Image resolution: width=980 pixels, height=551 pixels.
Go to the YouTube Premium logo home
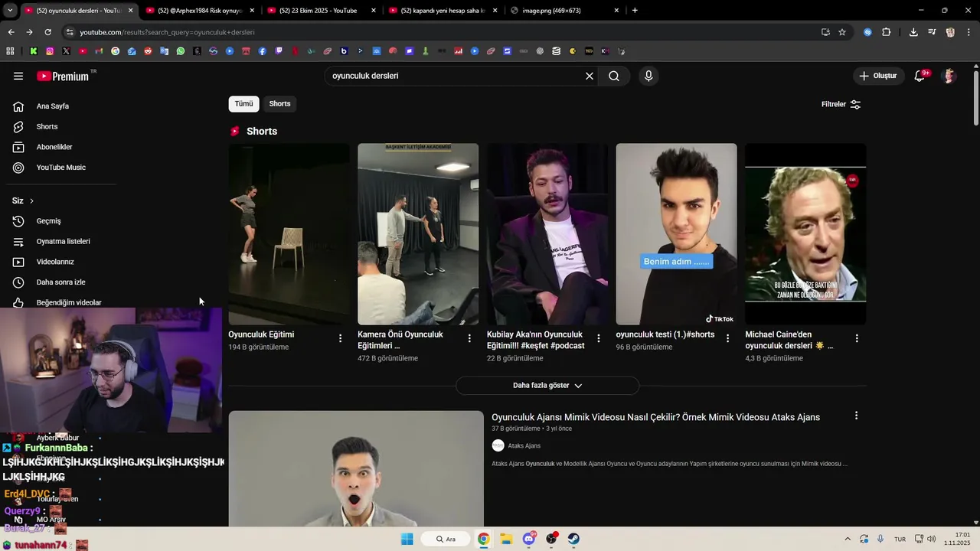coord(63,76)
